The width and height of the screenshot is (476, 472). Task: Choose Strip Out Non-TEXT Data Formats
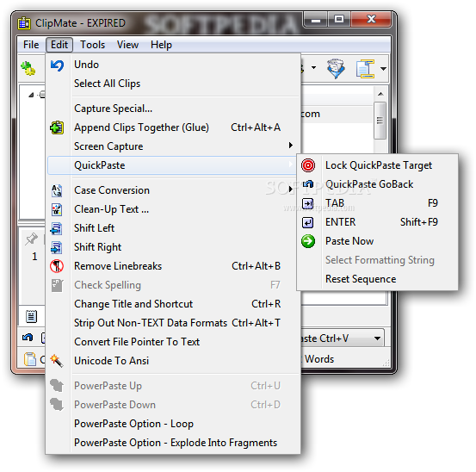(173, 323)
